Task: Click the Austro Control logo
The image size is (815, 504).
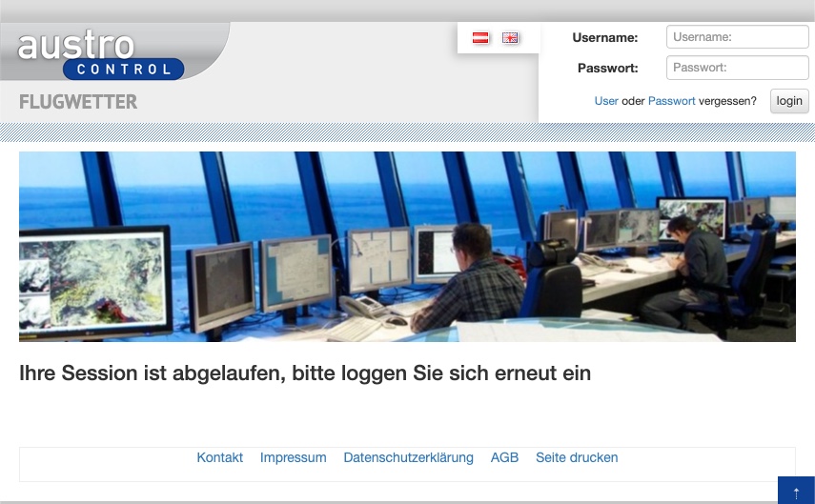Action: pyautogui.click(x=100, y=54)
